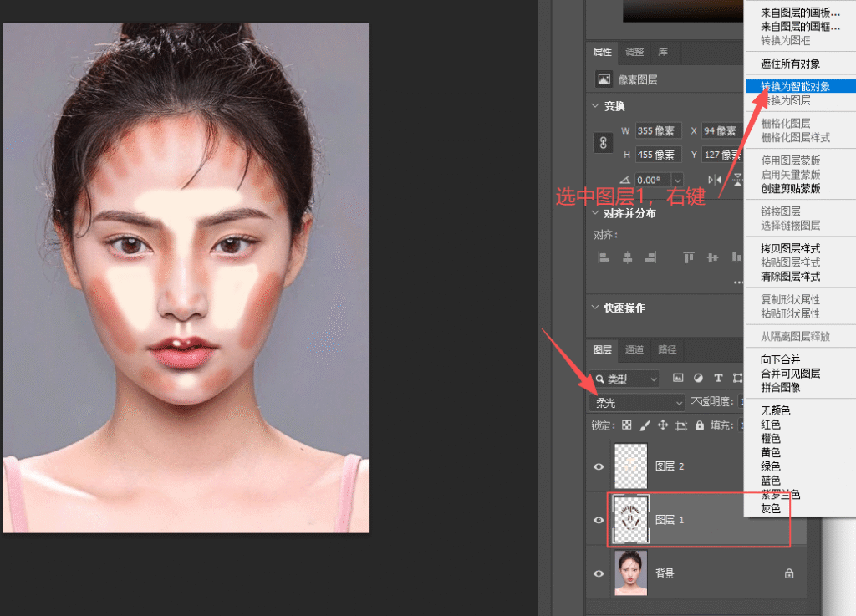Switch to the 通道 tab

click(x=634, y=349)
